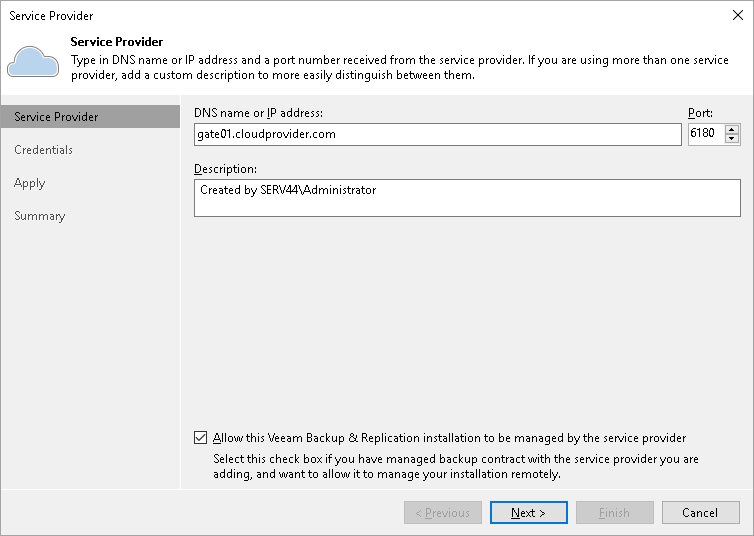Click the "DNS name or IP address" label
The height and width of the screenshot is (536, 754).
point(259,113)
